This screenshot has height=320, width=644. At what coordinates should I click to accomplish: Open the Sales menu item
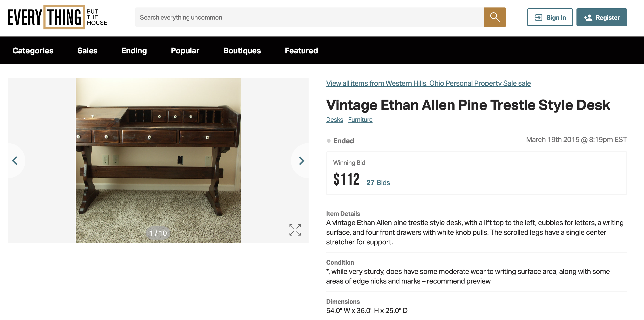click(x=87, y=51)
